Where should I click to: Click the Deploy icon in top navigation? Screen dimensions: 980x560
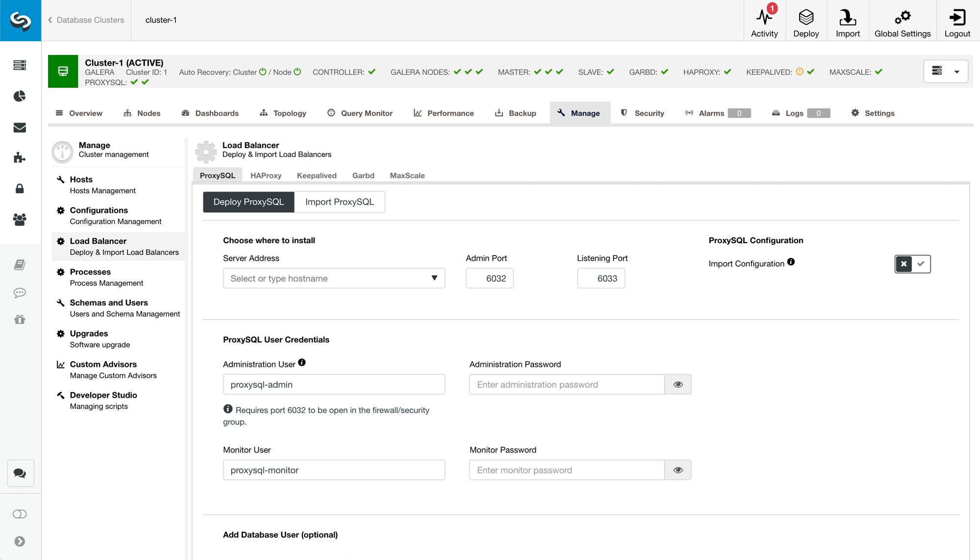pos(806,20)
